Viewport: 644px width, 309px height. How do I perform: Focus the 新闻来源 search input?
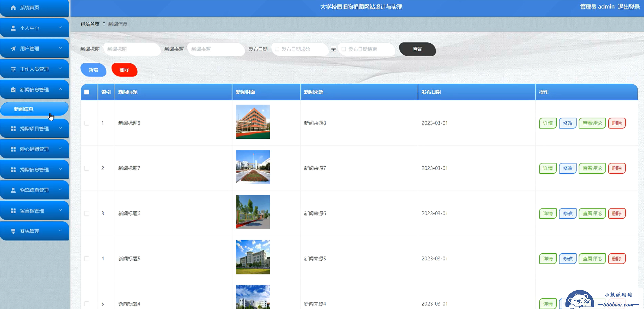[x=216, y=49]
